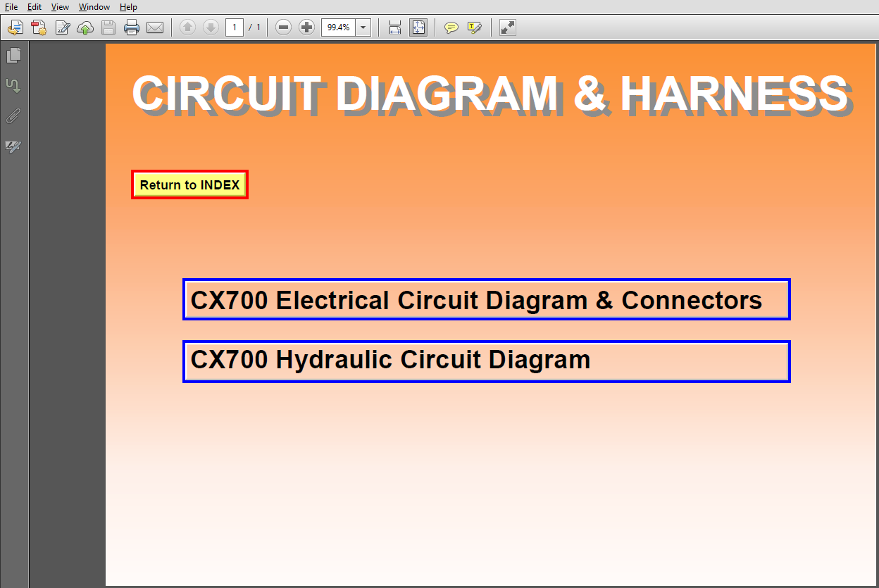Click the Return to INDEX button
The width and height of the screenshot is (879, 588).
[189, 184]
